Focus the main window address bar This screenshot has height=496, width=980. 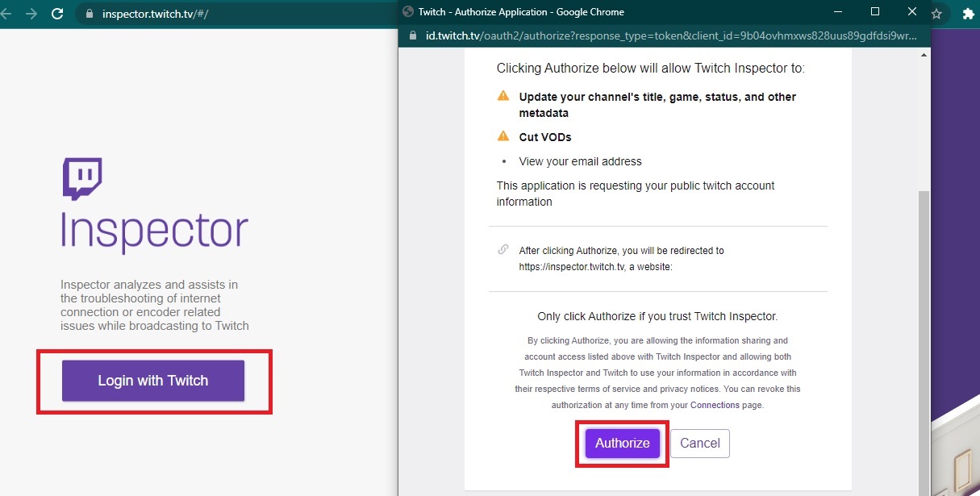(x=238, y=15)
